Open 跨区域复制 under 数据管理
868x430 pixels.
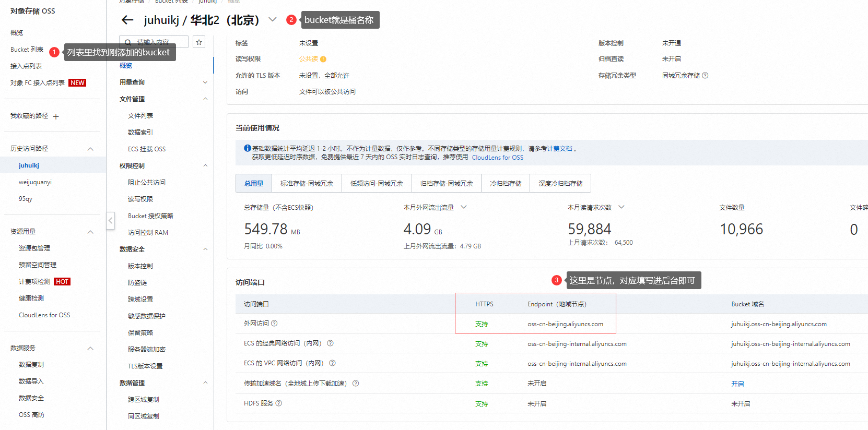coord(144,400)
